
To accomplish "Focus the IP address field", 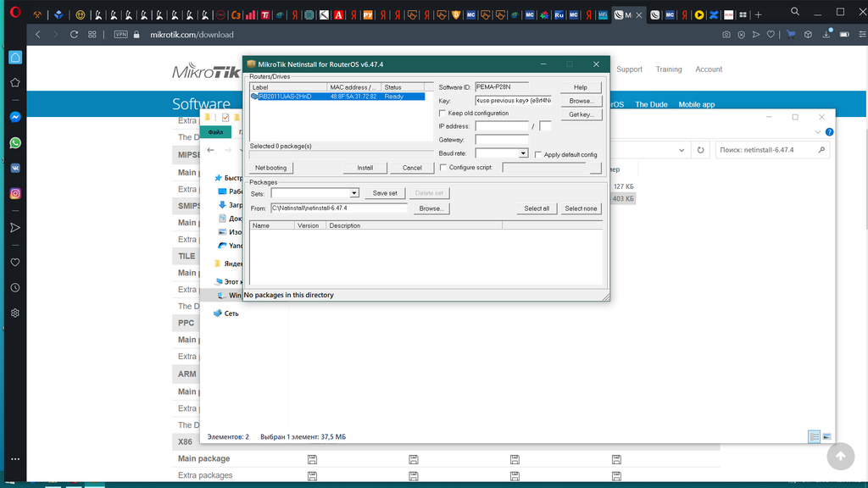I will (x=502, y=126).
